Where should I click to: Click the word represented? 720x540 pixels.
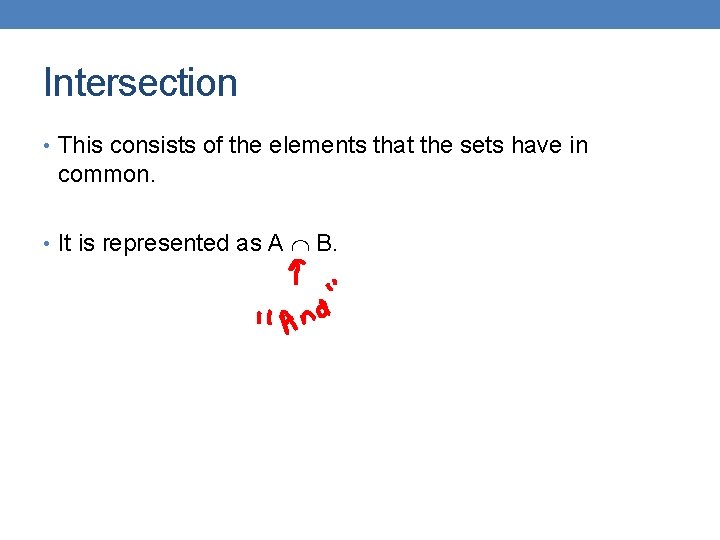coord(166,243)
